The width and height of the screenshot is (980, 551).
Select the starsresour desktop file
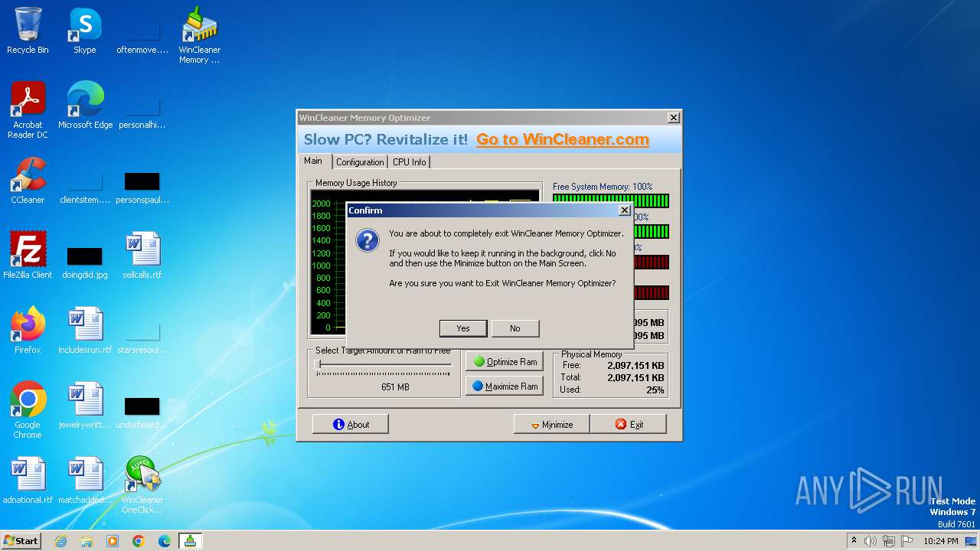click(x=142, y=335)
